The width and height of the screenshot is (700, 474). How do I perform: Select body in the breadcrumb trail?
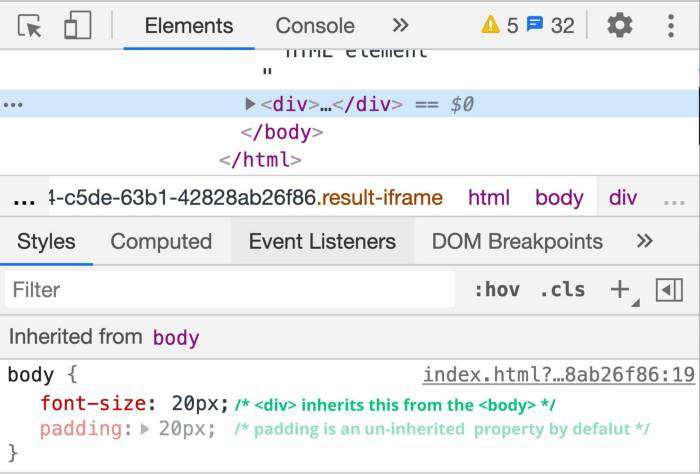coord(559,197)
